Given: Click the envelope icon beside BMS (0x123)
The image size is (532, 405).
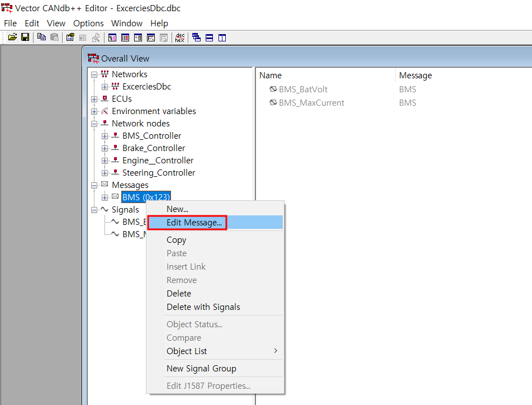Looking at the screenshot, I should pos(115,196).
